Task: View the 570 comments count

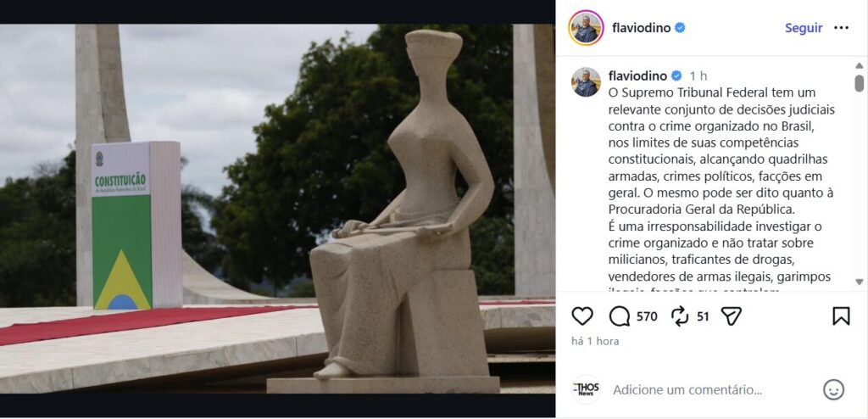Action: (x=647, y=317)
